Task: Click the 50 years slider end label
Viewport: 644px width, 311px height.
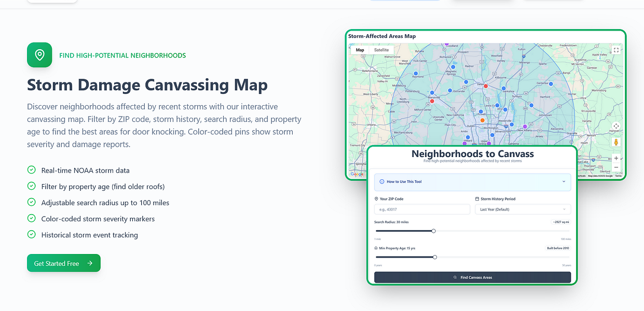Action: coord(566,265)
